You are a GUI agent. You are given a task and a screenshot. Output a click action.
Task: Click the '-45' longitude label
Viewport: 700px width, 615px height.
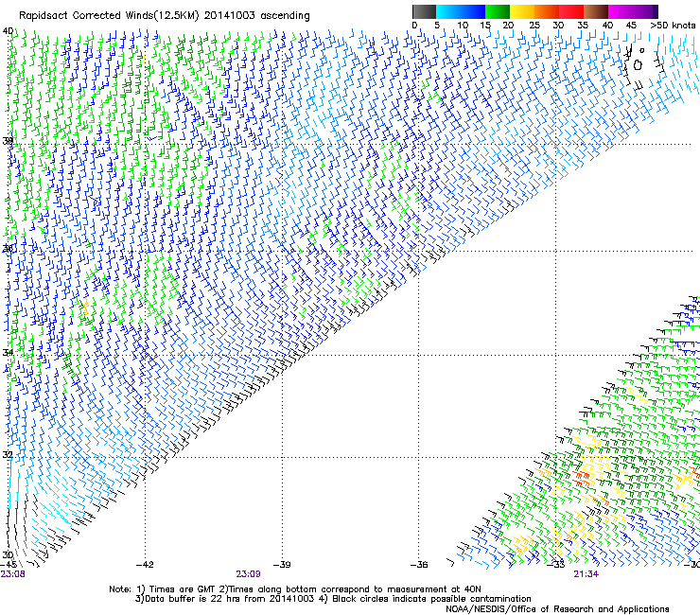9,565
